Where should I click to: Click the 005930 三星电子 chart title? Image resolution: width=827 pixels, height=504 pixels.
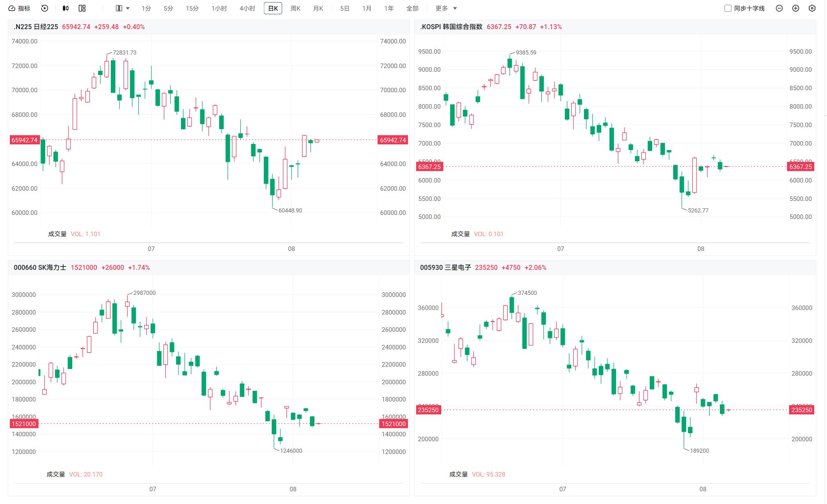point(445,267)
